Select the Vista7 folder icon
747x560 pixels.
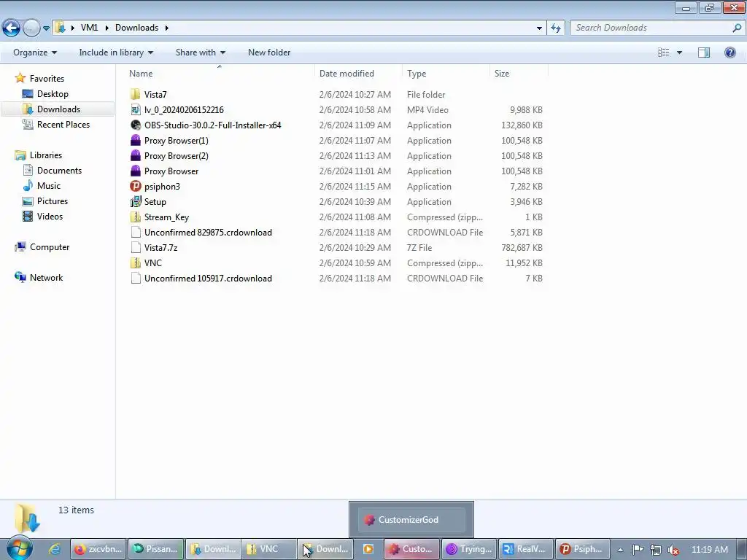click(x=135, y=94)
